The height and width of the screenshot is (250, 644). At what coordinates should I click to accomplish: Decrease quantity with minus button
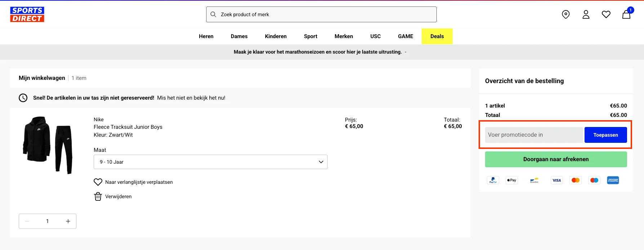point(27,221)
